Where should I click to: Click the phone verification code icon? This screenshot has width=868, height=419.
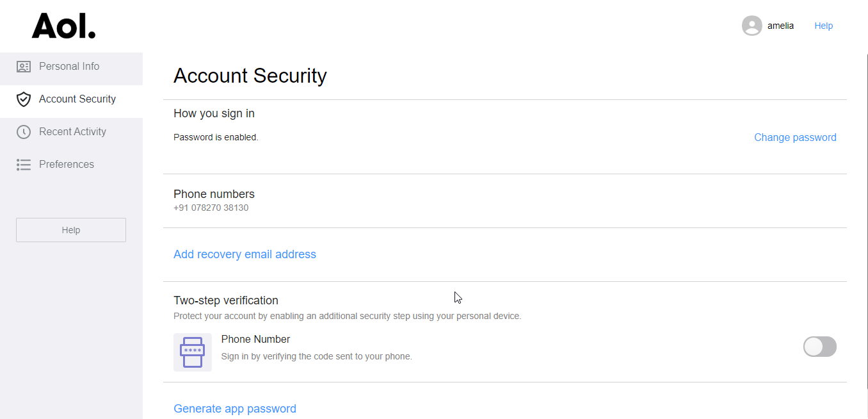193,352
